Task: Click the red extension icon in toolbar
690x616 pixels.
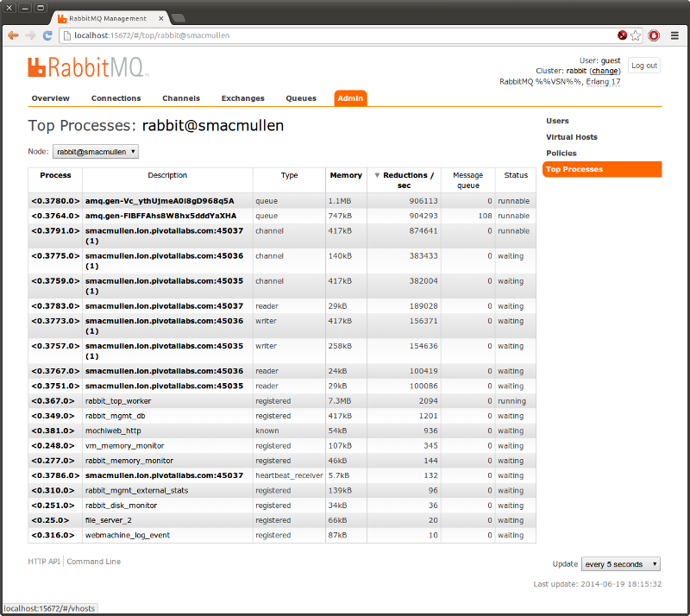Action: [654, 35]
